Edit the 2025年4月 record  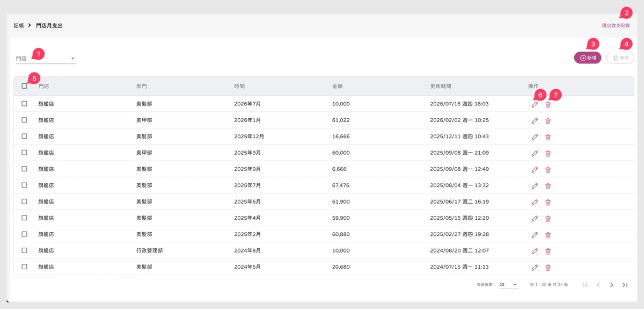535,219
